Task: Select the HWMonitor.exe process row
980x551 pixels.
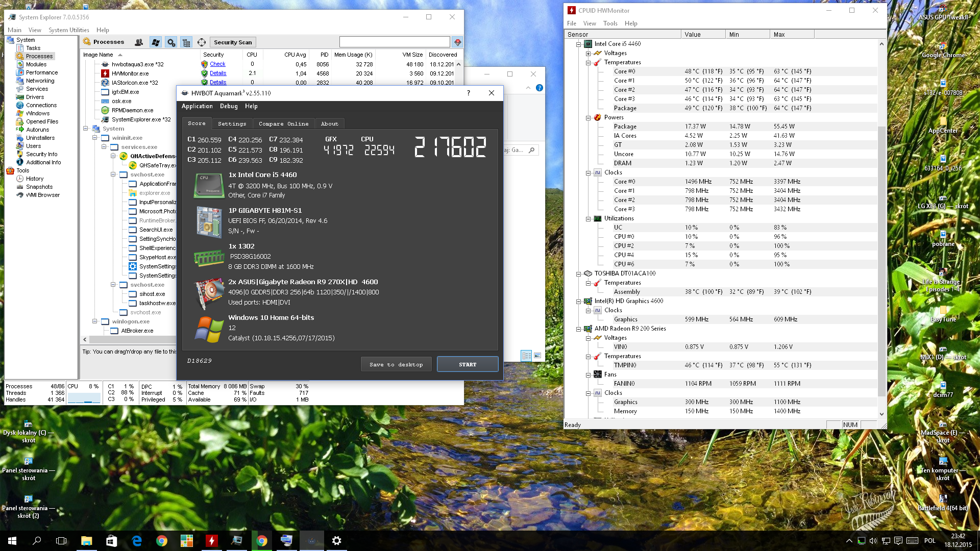Action: 130,73
